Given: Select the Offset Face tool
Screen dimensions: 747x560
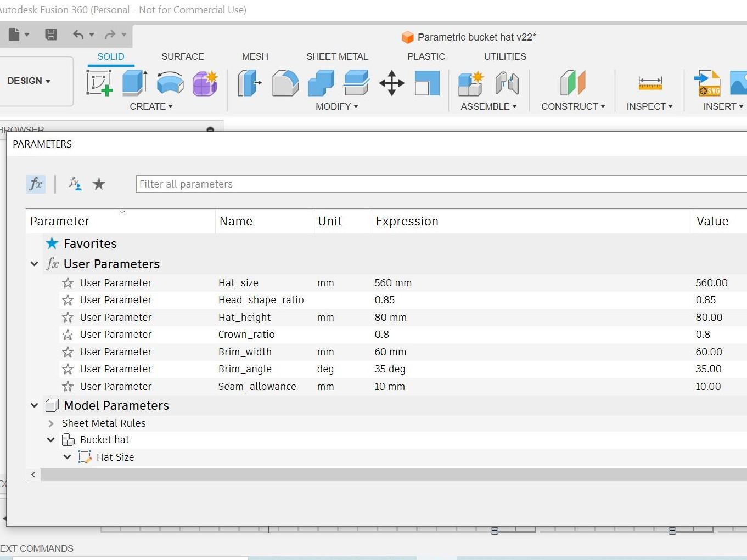Looking at the screenshot, I should [x=356, y=83].
